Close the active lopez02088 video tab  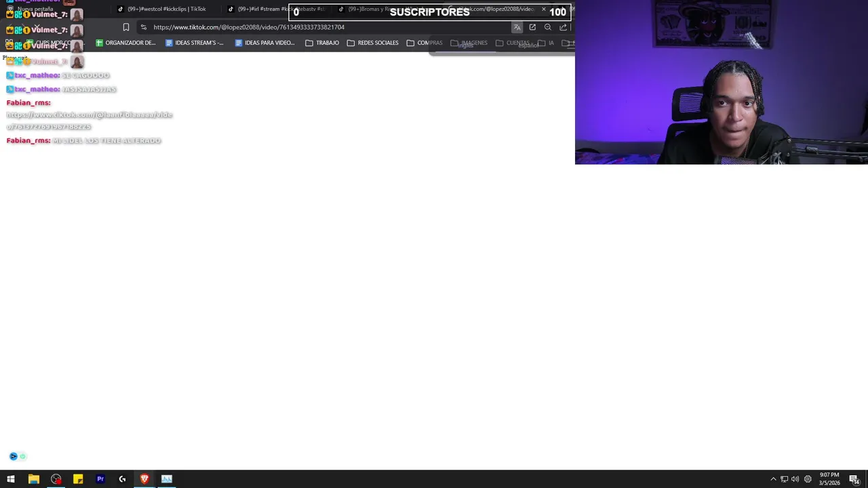point(543,9)
